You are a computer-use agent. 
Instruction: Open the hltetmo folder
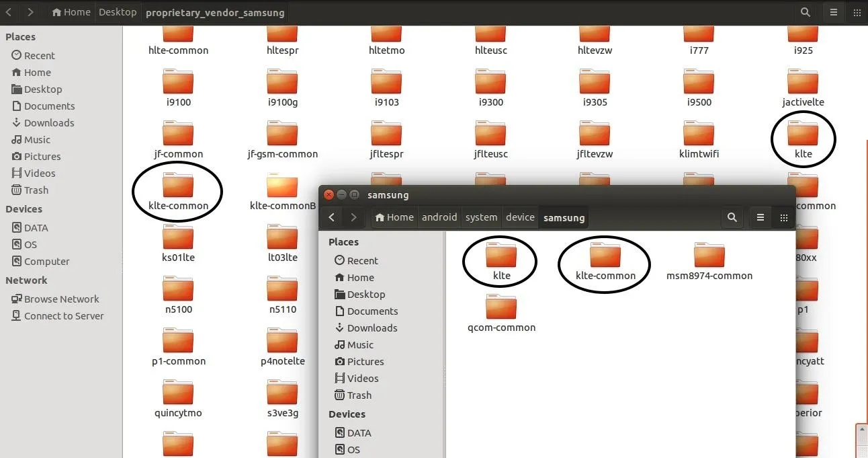[x=386, y=40]
